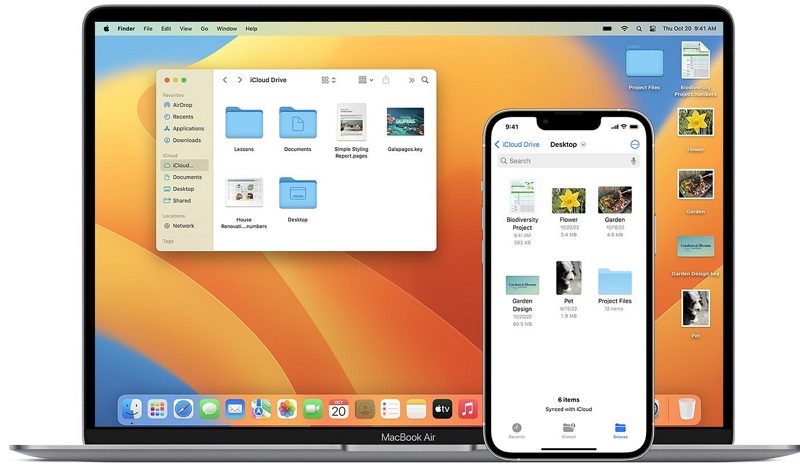Search in the Finder window
Screen dimensions: 800x463
425,80
